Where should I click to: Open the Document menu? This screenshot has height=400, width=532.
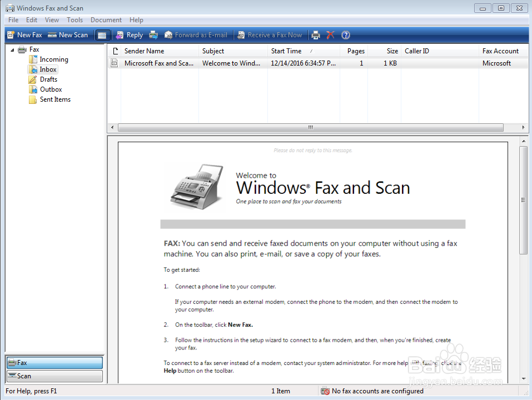point(106,20)
